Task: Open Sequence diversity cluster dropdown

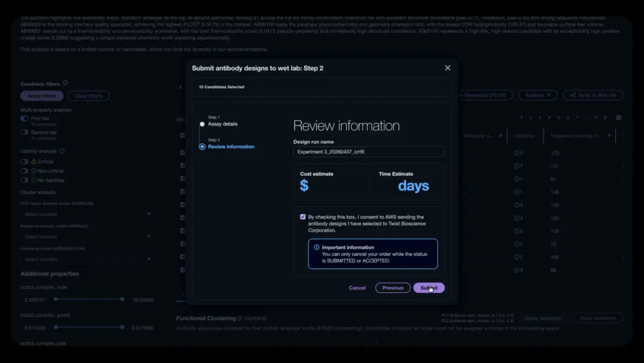Action: point(87,236)
